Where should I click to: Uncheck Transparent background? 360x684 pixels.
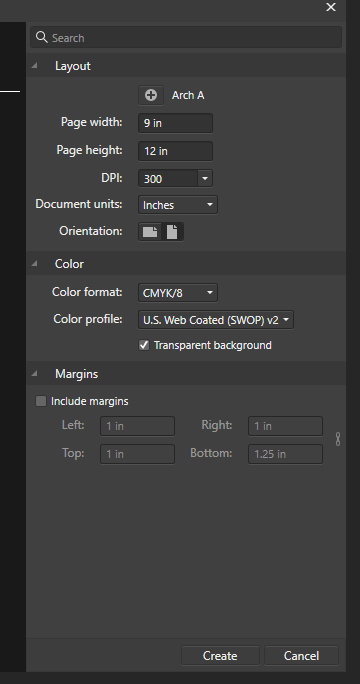pos(144,345)
